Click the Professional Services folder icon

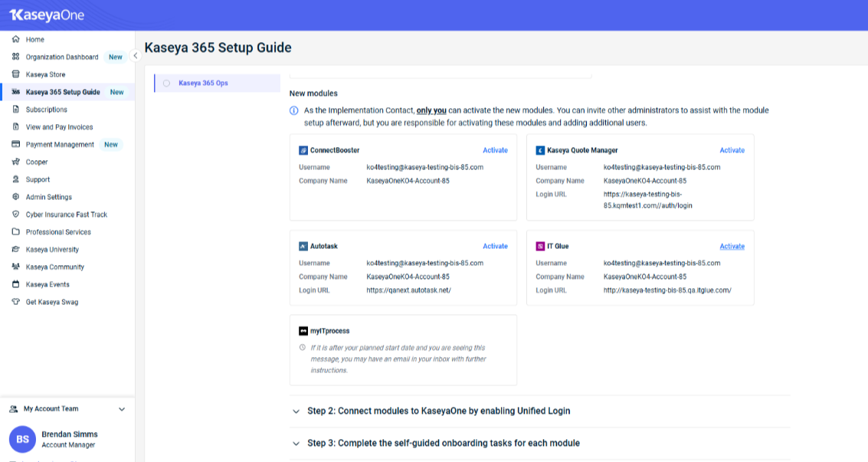tap(15, 232)
